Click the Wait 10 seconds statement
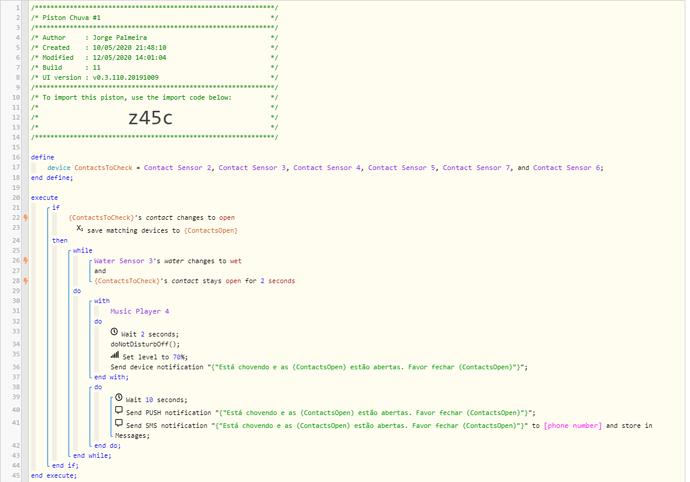This screenshot has width=690, height=482. point(157,400)
